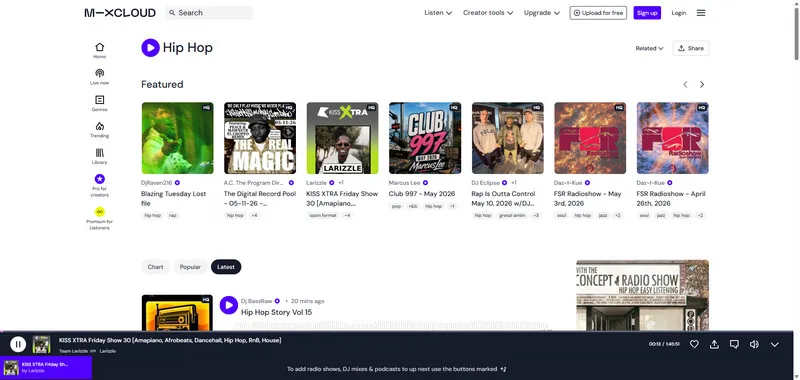Viewport: 800px width, 380px height.
Task: Go to next Featured shows
Action: pyautogui.click(x=702, y=85)
